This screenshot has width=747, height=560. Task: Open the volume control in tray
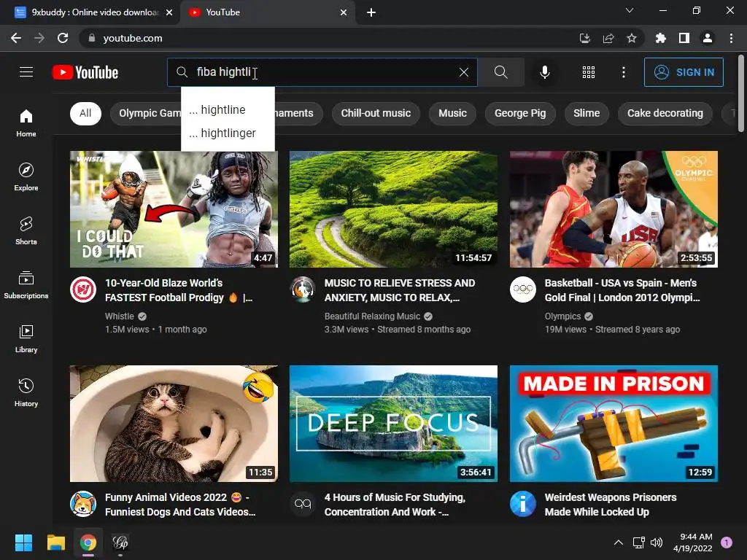[657, 542]
